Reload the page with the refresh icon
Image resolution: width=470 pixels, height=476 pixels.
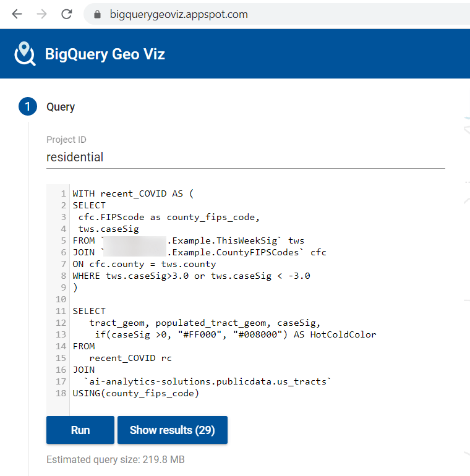(66, 14)
